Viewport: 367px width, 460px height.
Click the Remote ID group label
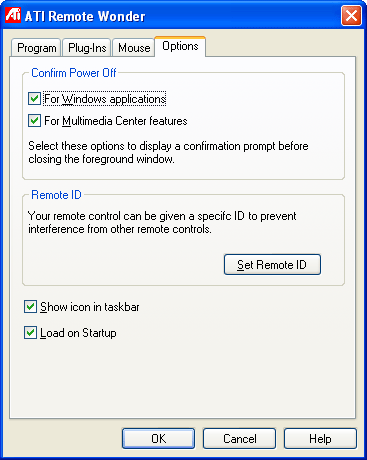[56, 195]
